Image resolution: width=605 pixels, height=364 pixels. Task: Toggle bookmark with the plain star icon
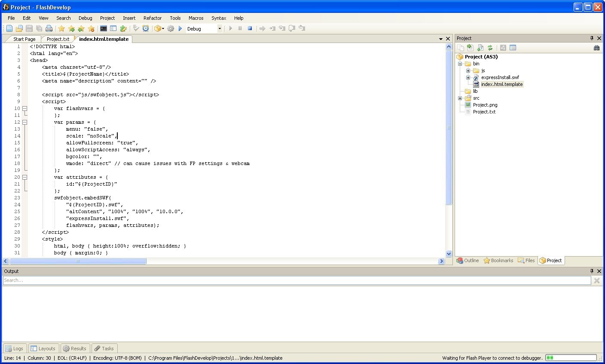click(61, 28)
